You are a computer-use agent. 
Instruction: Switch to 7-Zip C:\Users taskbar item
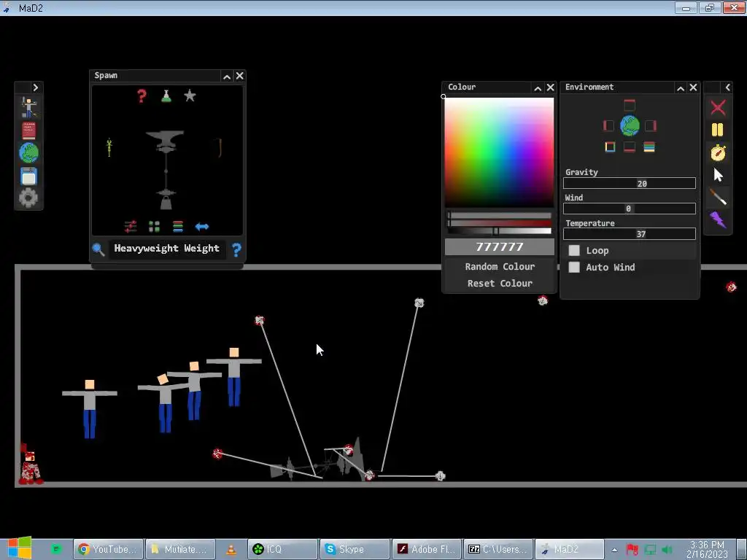pyautogui.click(x=498, y=549)
